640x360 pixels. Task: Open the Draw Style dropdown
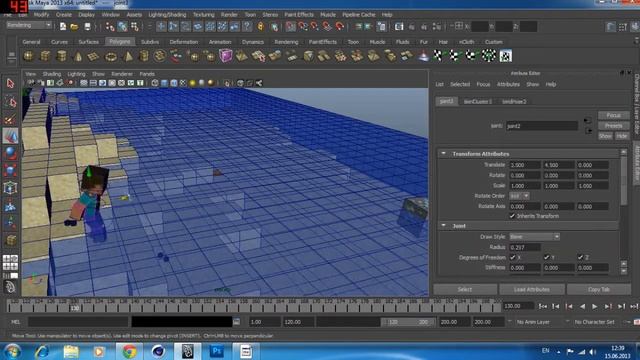point(534,237)
